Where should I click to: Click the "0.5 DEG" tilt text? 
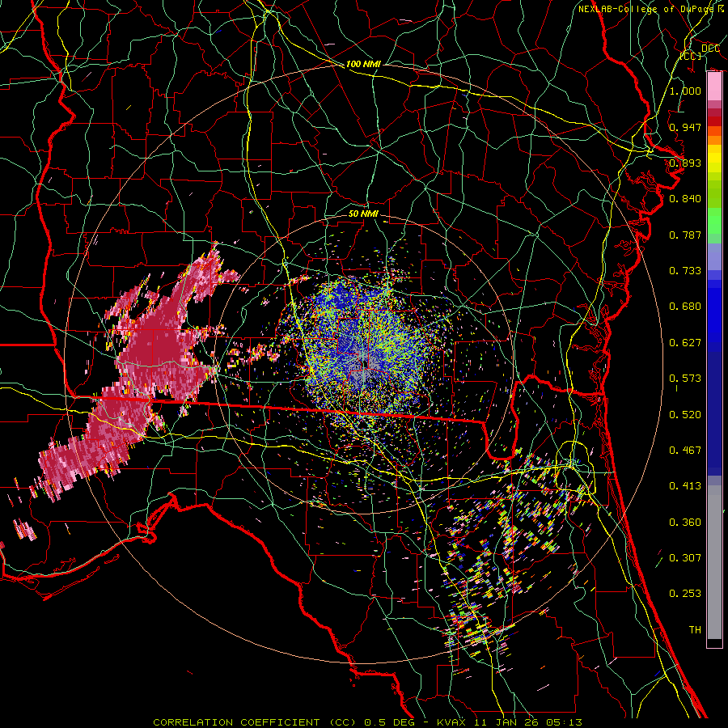click(x=390, y=722)
